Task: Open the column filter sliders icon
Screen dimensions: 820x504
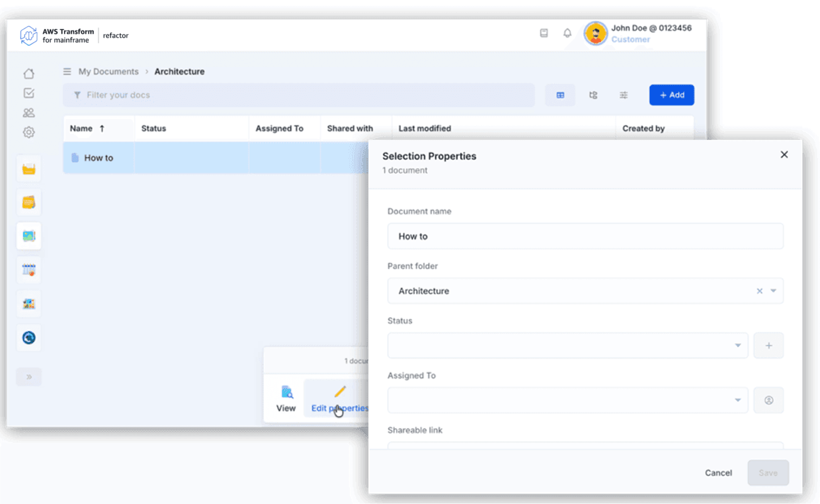Action: point(623,95)
